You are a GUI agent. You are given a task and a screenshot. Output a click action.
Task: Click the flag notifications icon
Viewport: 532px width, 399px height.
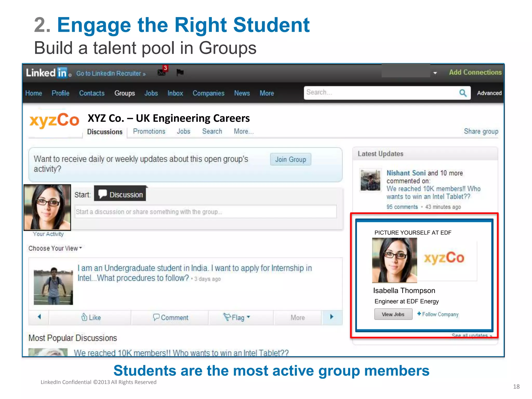click(x=180, y=73)
